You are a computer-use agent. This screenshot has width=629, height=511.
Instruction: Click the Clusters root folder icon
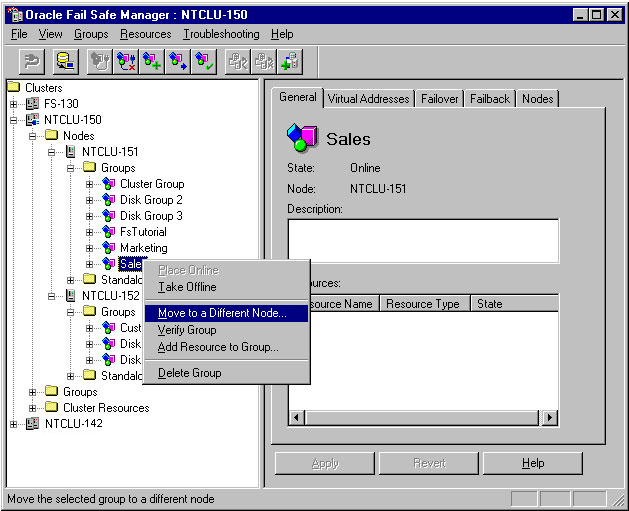point(14,87)
